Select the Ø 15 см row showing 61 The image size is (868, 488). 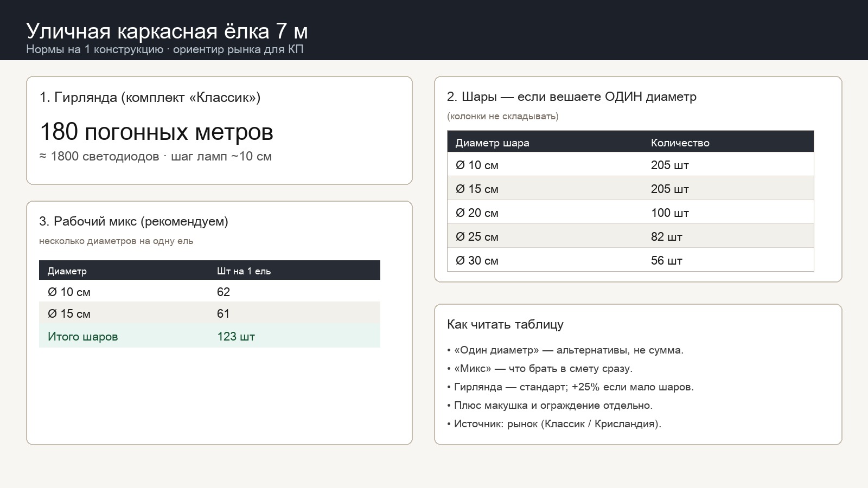pyautogui.click(x=209, y=313)
